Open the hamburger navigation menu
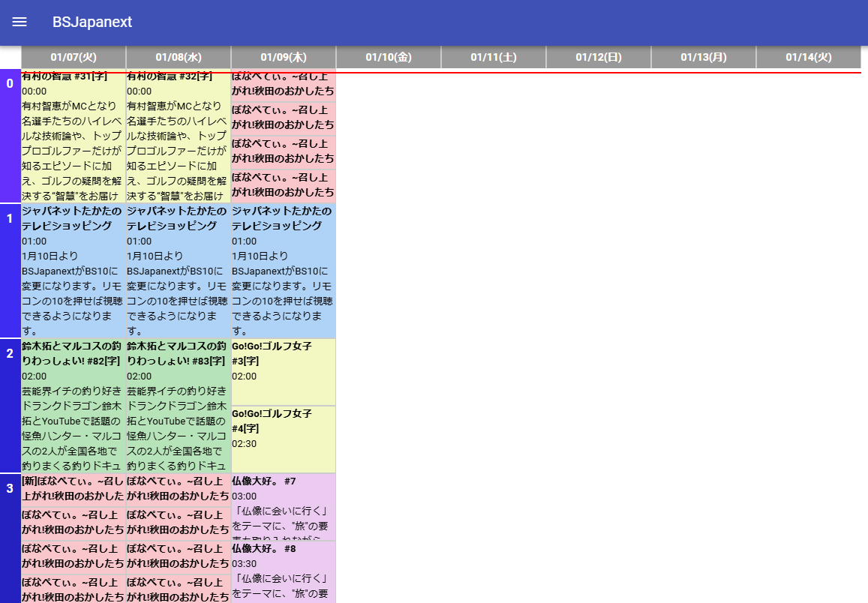 20,22
